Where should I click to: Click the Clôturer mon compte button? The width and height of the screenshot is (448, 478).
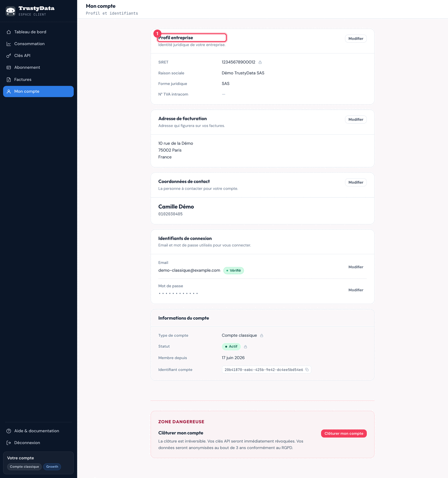tap(344, 433)
